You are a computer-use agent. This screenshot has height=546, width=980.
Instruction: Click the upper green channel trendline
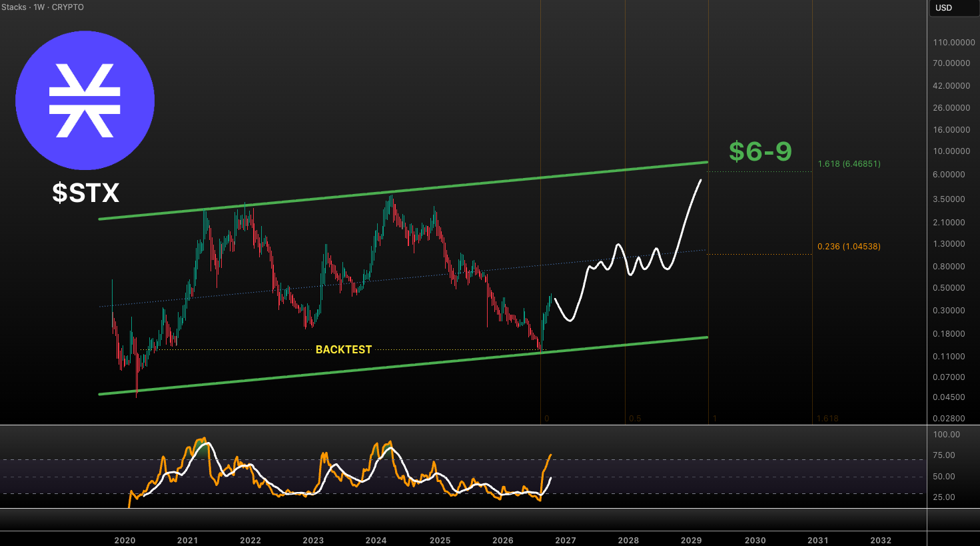403,191
